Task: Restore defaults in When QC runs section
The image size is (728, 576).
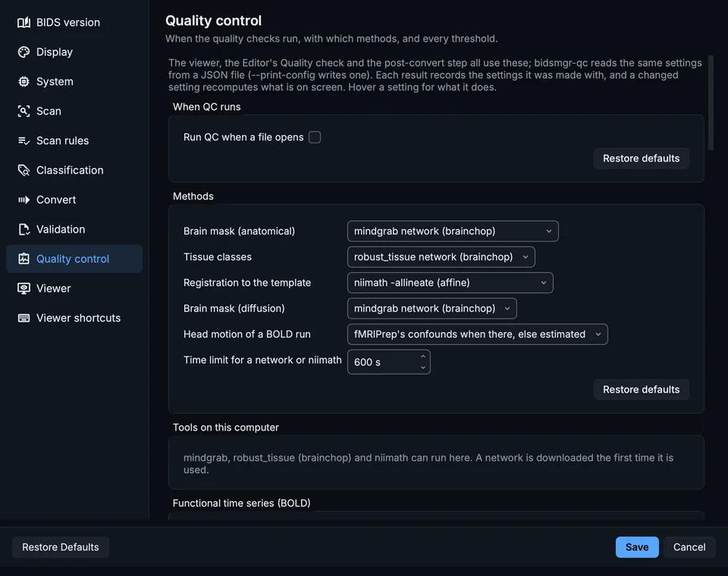Action: (642, 158)
